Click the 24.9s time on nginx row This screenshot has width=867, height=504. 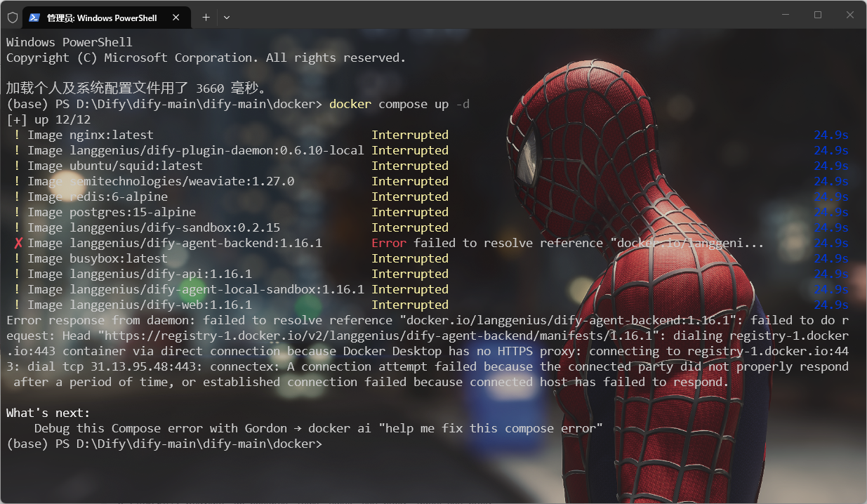[831, 135]
